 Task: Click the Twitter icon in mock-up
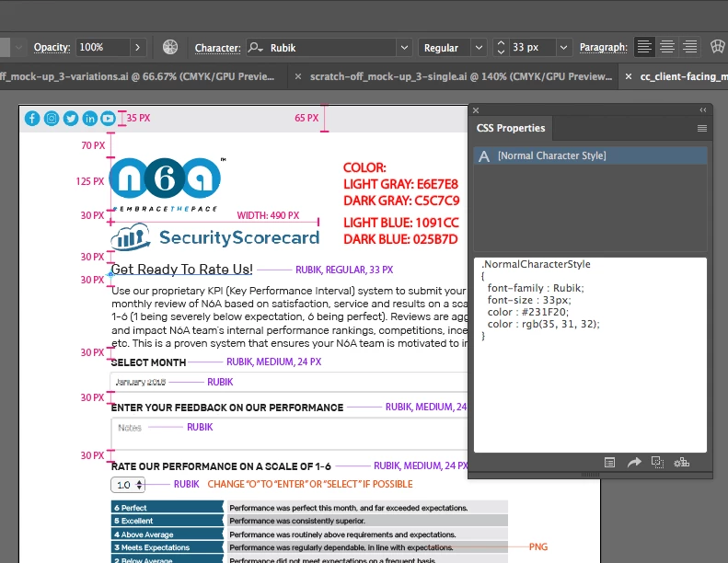click(71, 119)
